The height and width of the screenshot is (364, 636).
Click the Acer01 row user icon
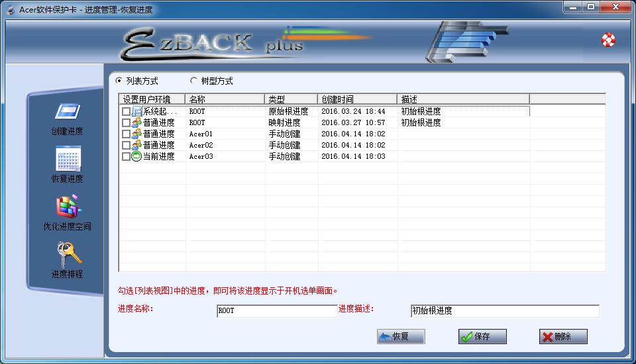(x=136, y=134)
